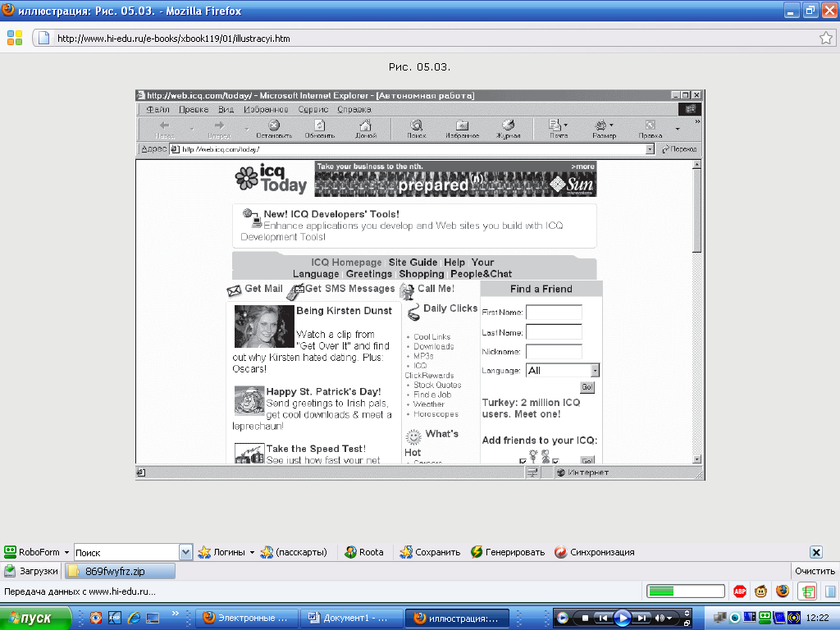Click the Домой home icon in pictured IE
Screen dimensions: 840x630
tap(365, 129)
